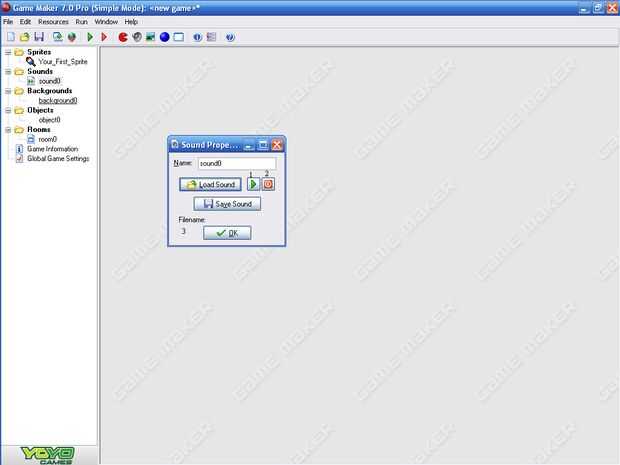Create a new background resource
The width and height of the screenshot is (620, 465).
[x=150, y=37]
